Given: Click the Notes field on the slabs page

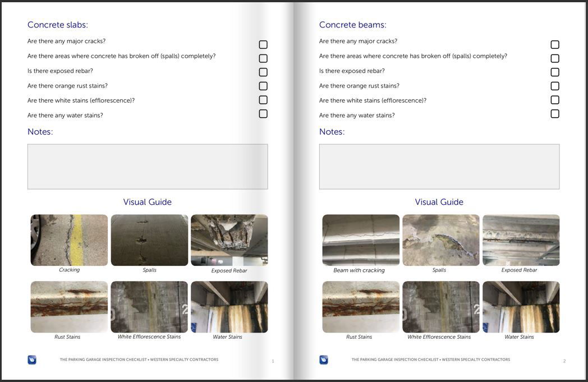Looking at the screenshot, I should tap(148, 166).
